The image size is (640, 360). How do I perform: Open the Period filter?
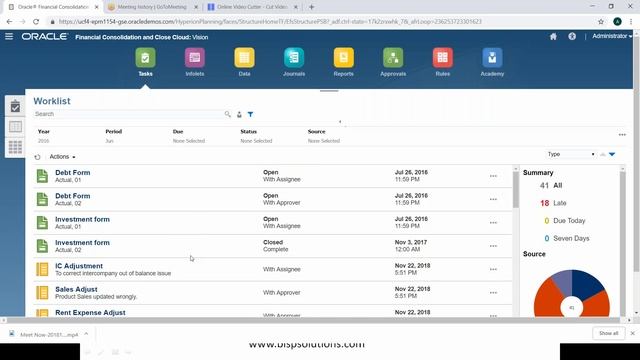pos(113,136)
